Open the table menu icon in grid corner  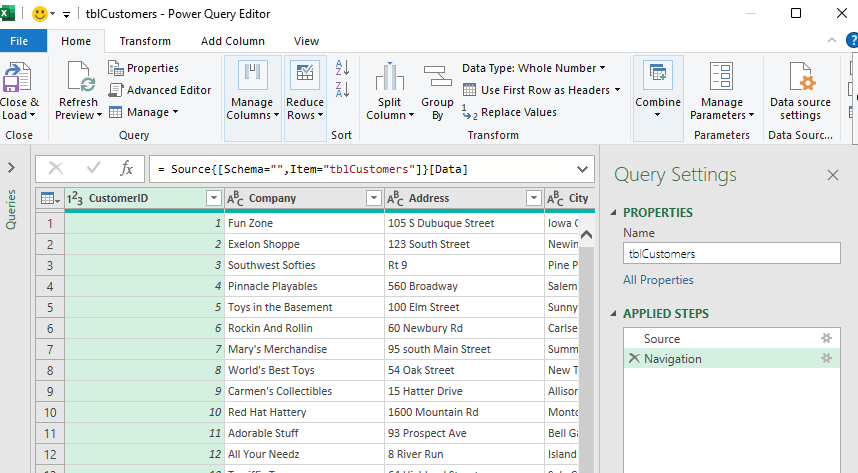50,198
